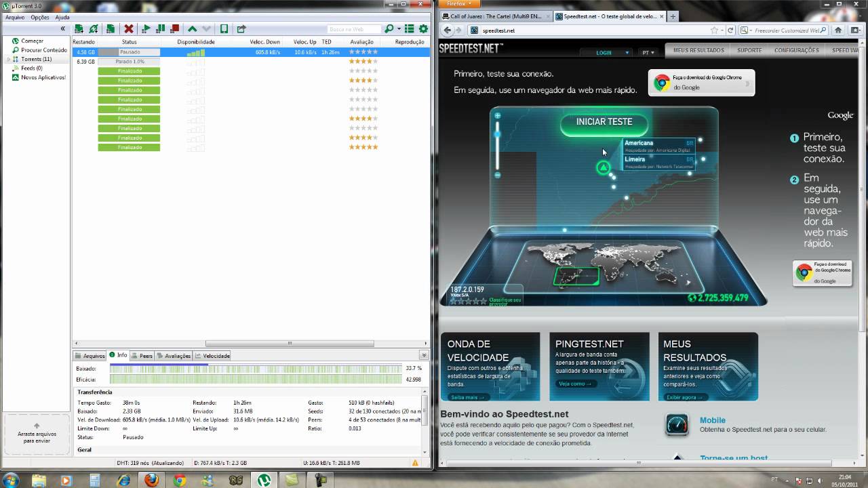868x488 pixels.
Task: Select the Americana server in the list
Action: point(659,146)
